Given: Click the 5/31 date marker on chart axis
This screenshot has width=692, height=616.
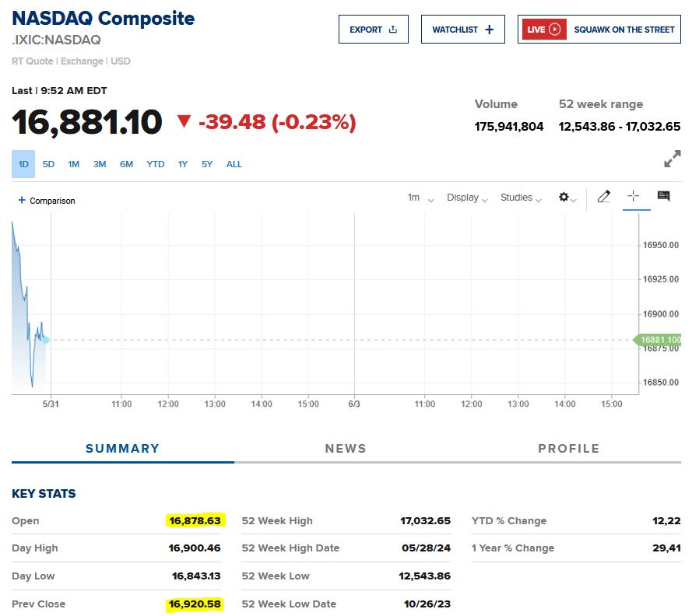Looking at the screenshot, I should (51, 404).
